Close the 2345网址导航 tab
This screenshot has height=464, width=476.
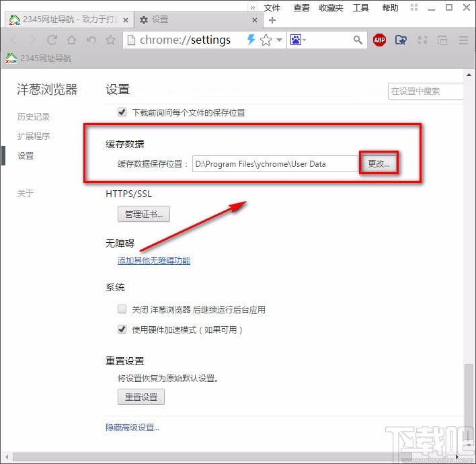pyautogui.click(x=125, y=20)
